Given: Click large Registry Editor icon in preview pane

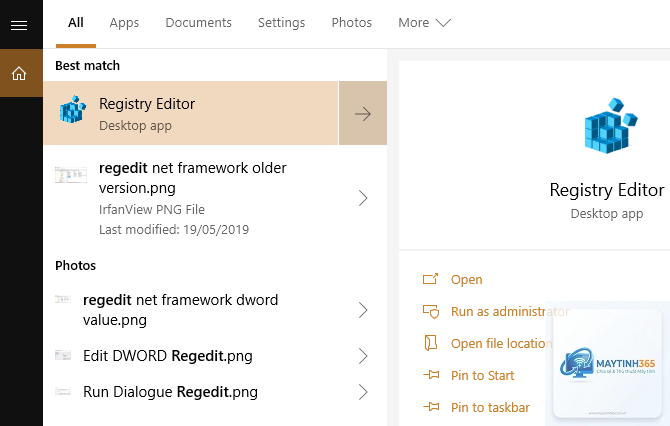Looking at the screenshot, I should tap(610, 126).
